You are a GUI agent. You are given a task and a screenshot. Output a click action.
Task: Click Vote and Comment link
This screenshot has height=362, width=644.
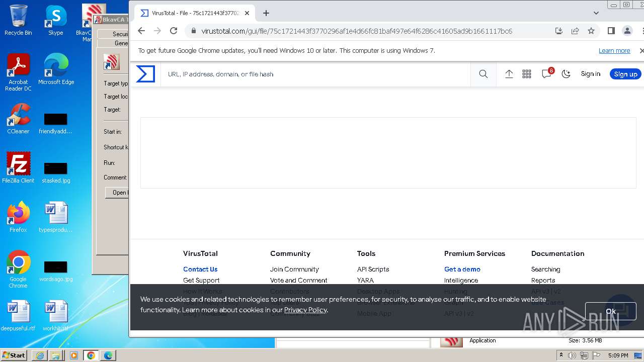click(x=299, y=280)
